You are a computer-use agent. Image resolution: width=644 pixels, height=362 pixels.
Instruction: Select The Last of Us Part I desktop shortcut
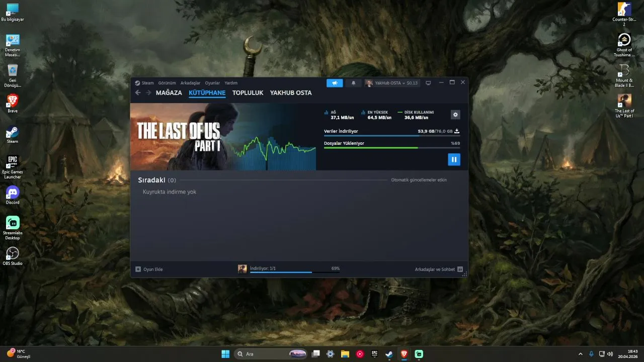tap(624, 106)
